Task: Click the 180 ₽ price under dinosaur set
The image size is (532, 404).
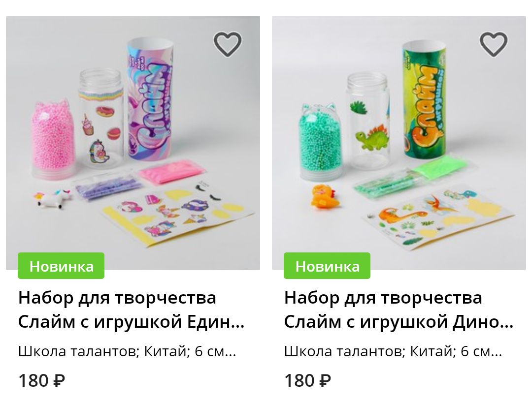Action: tap(308, 380)
